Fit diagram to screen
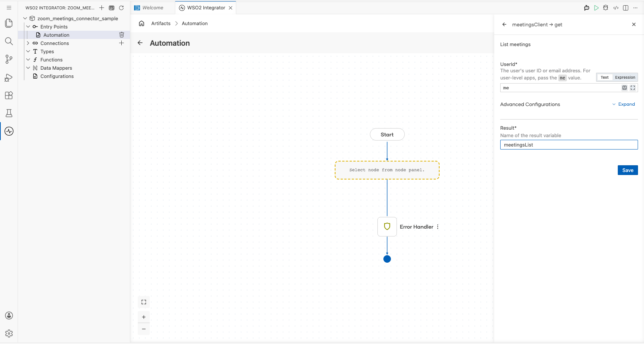The image size is (644, 344). (x=144, y=302)
